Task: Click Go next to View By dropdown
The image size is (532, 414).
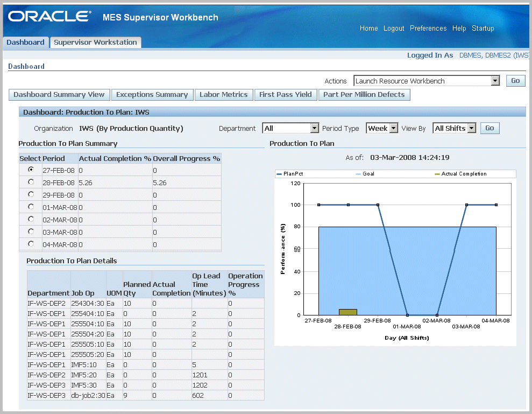Action: click(x=490, y=128)
